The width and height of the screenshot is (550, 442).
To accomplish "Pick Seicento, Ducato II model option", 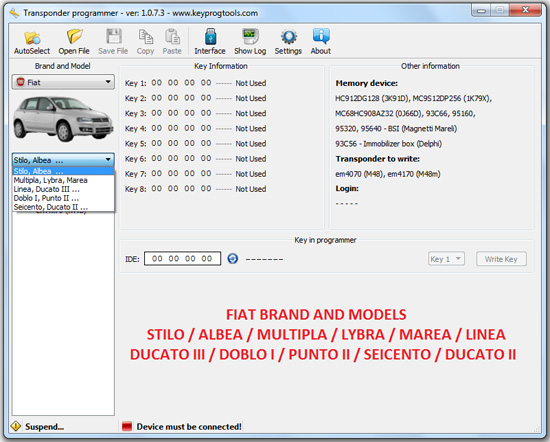I will tap(63, 207).
